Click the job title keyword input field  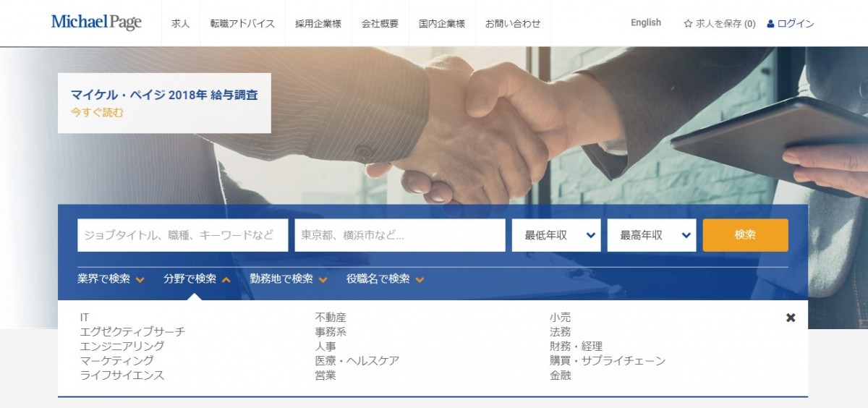click(x=182, y=235)
